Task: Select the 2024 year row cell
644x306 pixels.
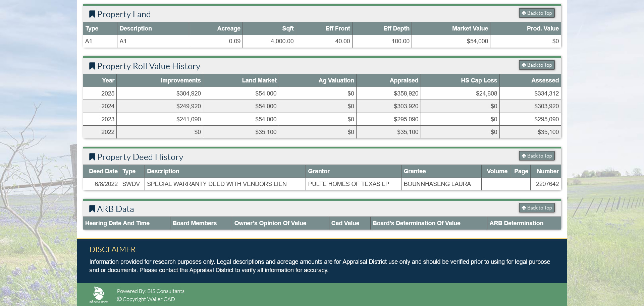Action: point(100,106)
